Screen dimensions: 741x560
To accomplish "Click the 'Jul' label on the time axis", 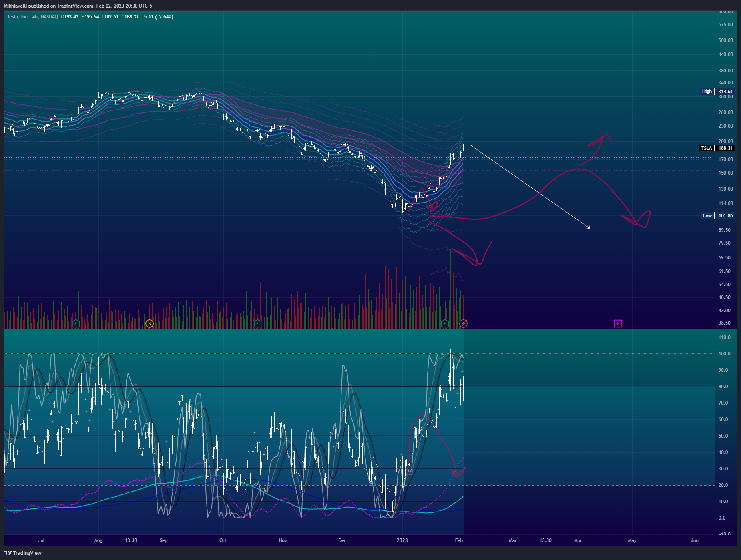I will [41, 540].
